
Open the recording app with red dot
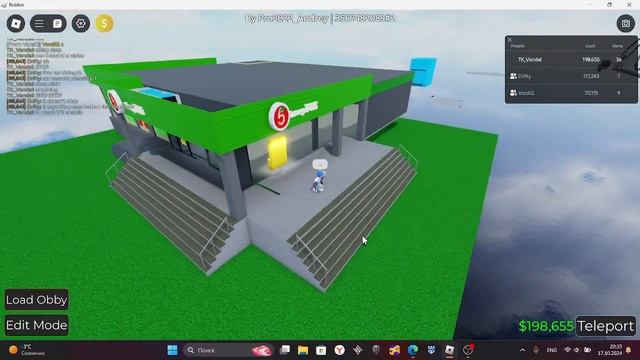(x=468, y=350)
